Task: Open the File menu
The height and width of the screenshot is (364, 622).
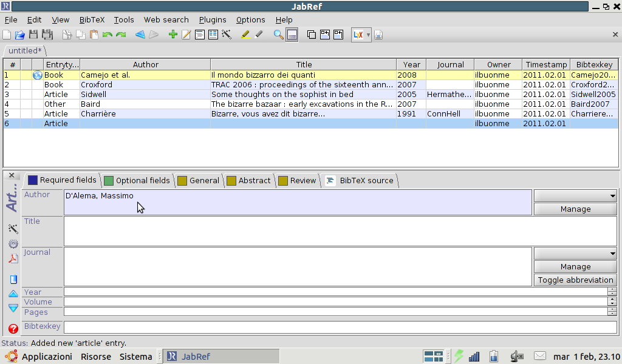Action: pos(11,20)
